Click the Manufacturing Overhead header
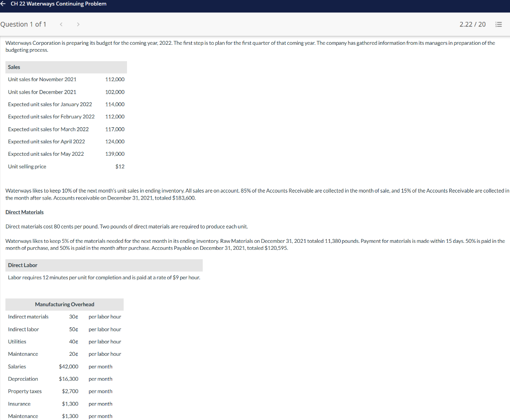Image resolution: width=510 pixels, height=420 pixels. 64,304
